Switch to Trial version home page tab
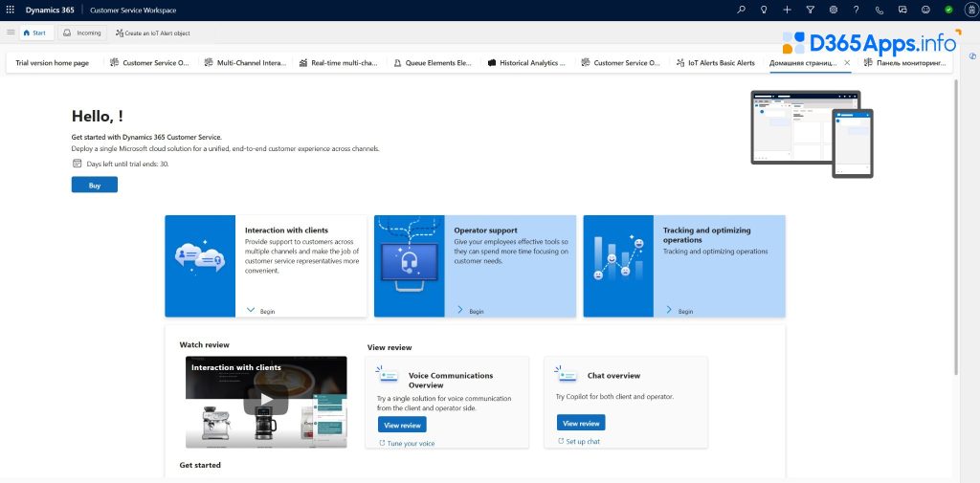Screen dimensions: 980x483 coord(52,63)
